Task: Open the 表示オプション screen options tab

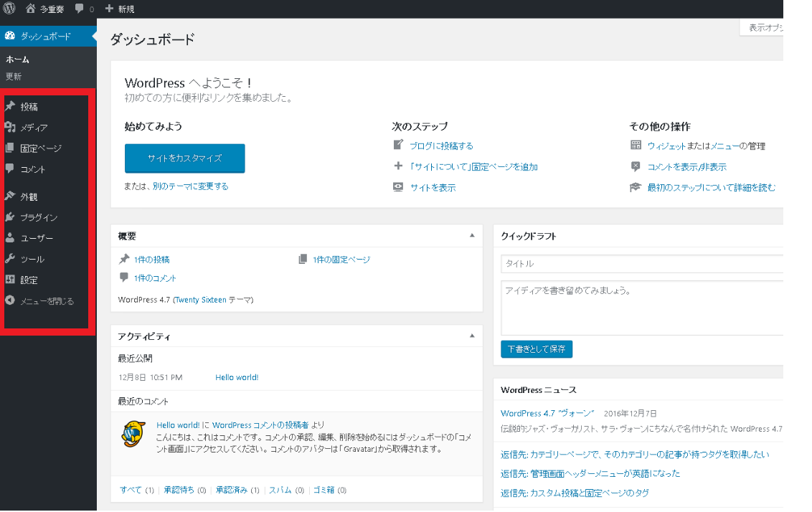Action: tap(762, 27)
